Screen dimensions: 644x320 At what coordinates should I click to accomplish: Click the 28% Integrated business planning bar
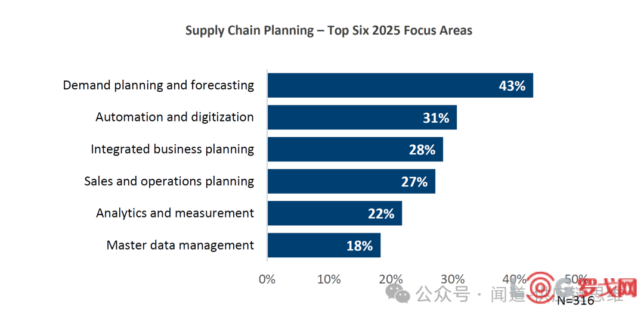pos(355,150)
